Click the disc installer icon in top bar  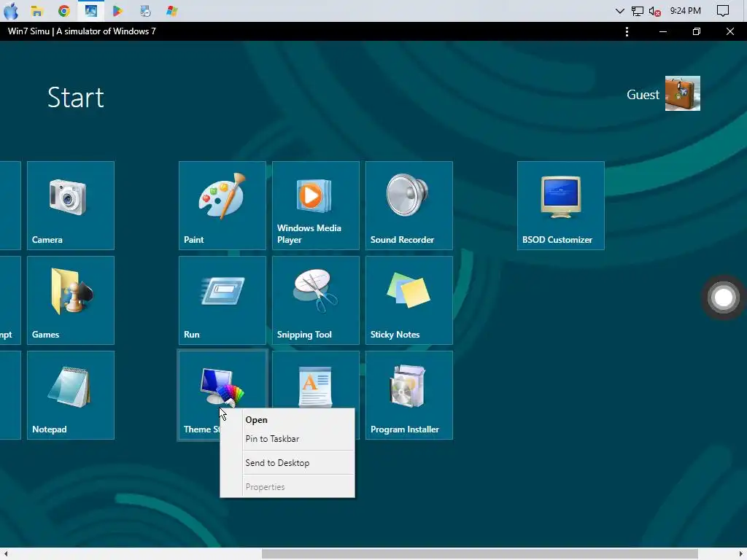pyautogui.click(x=145, y=10)
